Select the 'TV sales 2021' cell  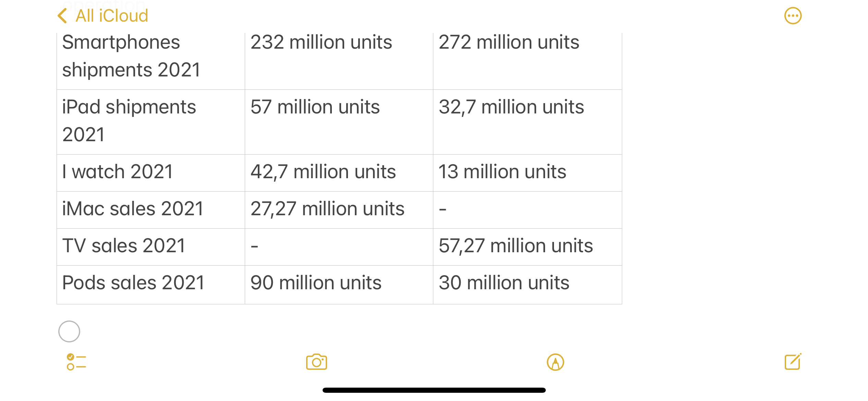pyautogui.click(x=124, y=246)
